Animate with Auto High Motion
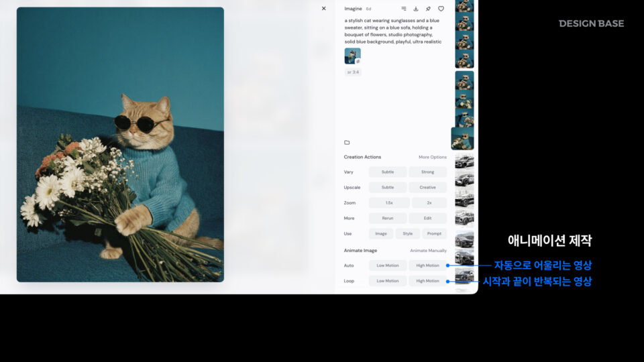 [x=427, y=265]
